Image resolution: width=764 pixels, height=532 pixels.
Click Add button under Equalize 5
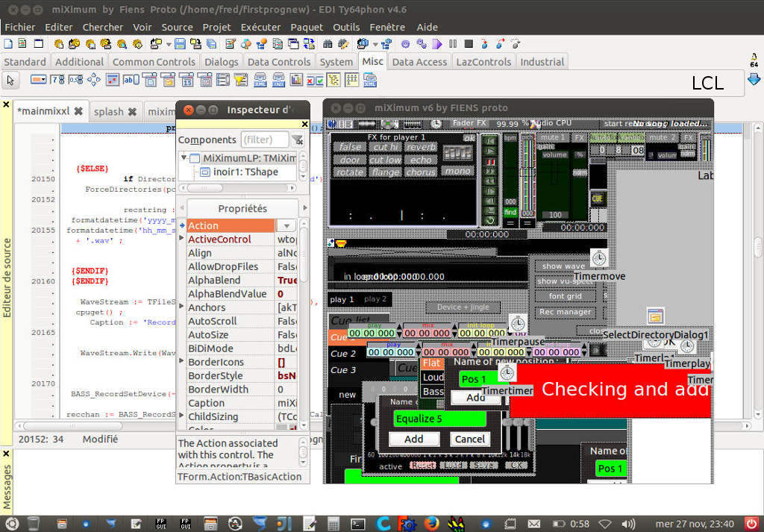click(414, 439)
